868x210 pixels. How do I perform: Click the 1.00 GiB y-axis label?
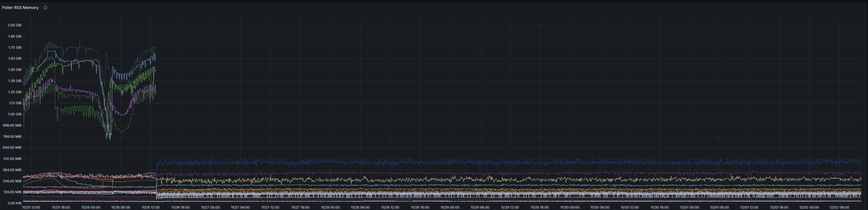(15, 114)
